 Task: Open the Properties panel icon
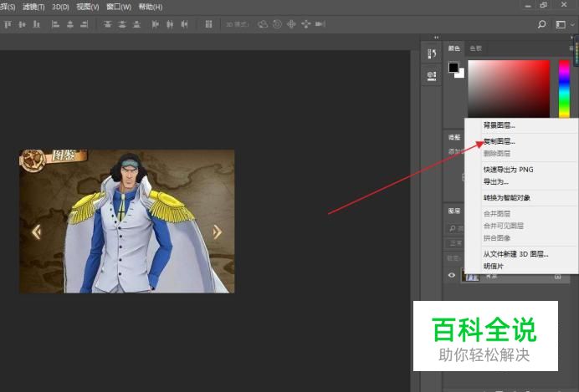coord(432,76)
